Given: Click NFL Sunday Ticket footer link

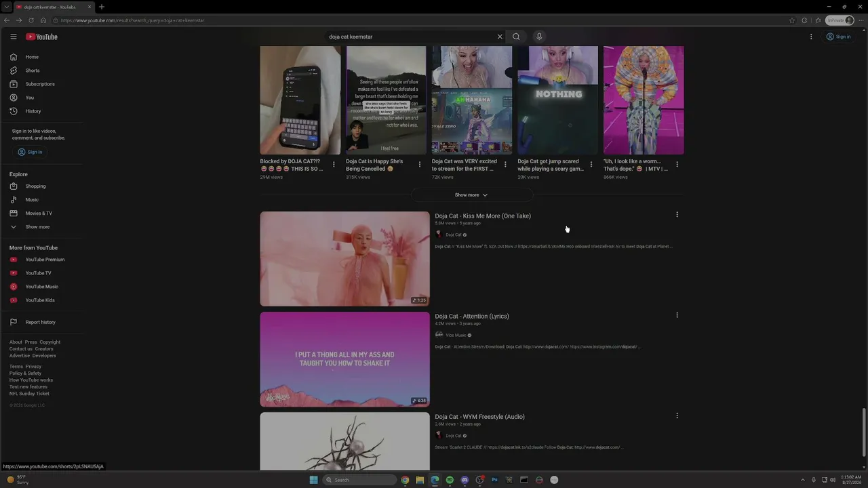Looking at the screenshot, I should click(29, 394).
